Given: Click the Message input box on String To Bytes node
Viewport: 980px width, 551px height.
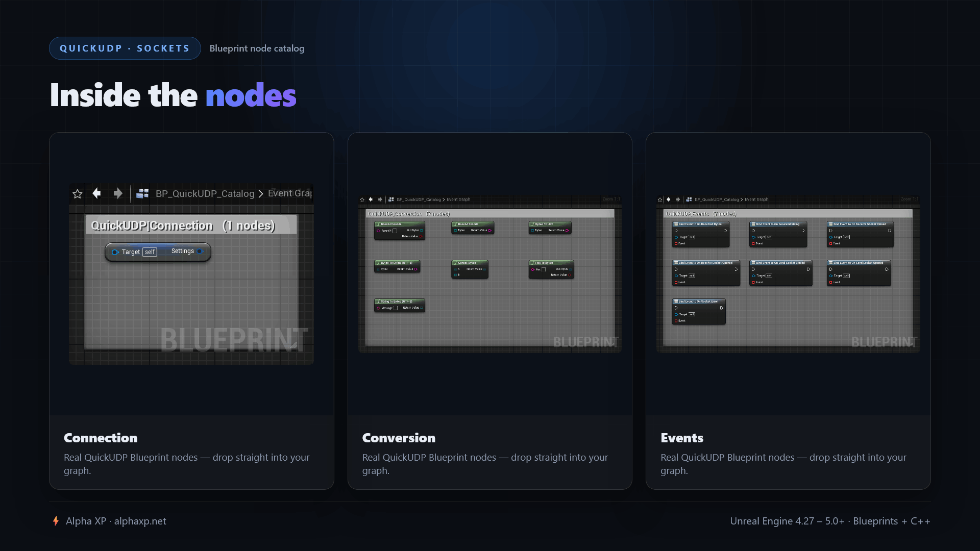Looking at the screenshot, I should coord(396,308).
